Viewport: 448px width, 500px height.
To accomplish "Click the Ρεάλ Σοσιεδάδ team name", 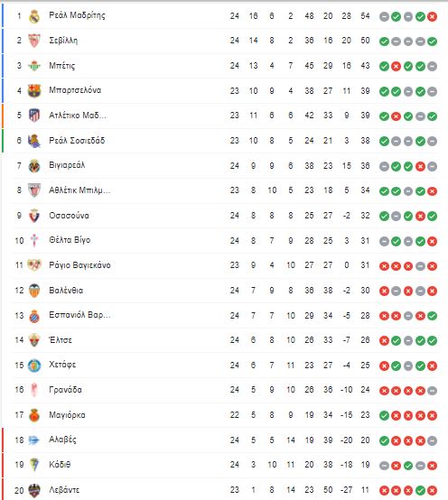I will click(77, 140).
